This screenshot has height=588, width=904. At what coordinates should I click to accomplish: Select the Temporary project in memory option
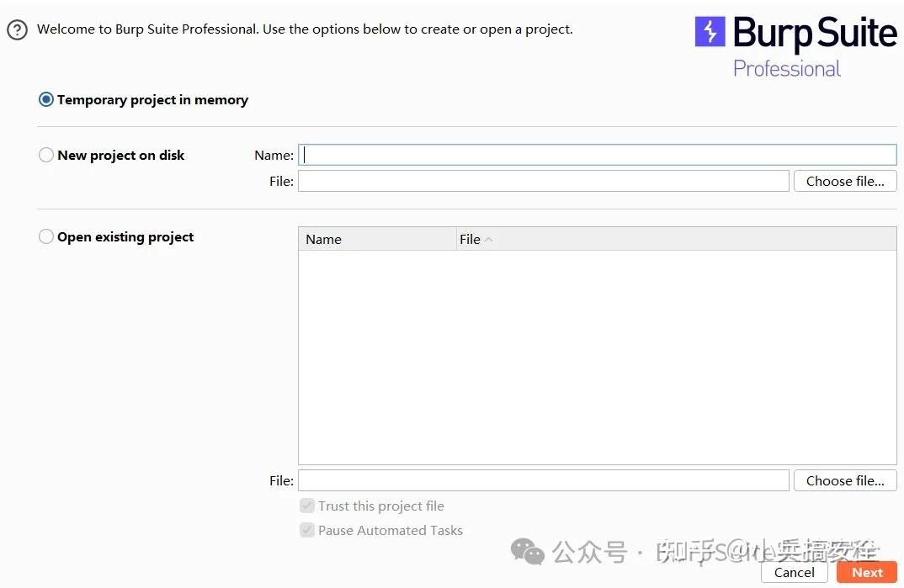tap(46, 98)
